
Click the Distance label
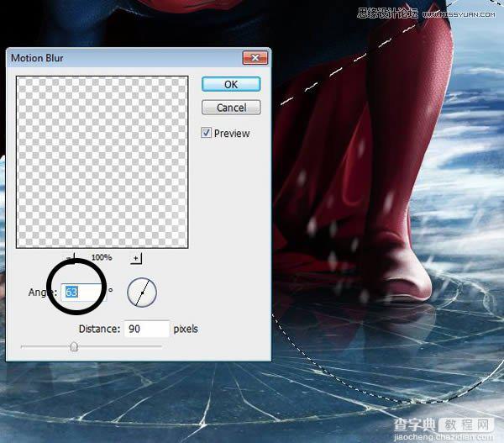[99, 329]
